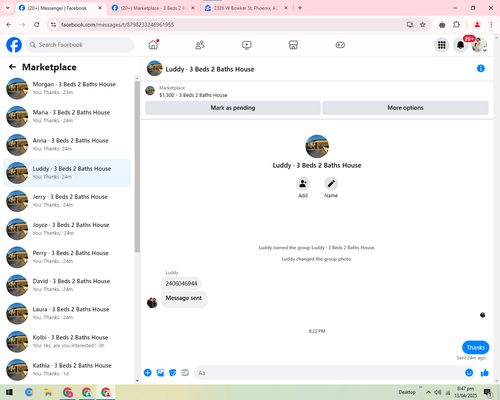Open Perry - 3 Beds 2 Baths House chat
500x400 pixels.
(x=67, y=257)
